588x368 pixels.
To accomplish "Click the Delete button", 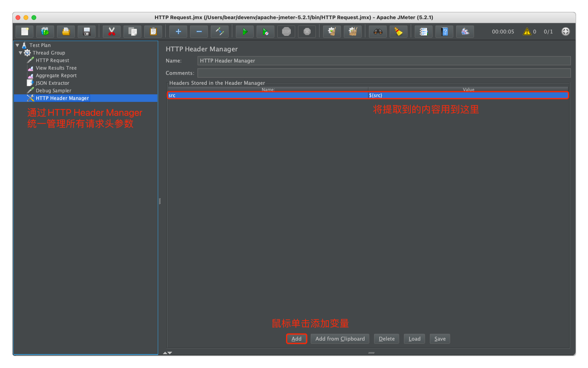I will 386,339.
